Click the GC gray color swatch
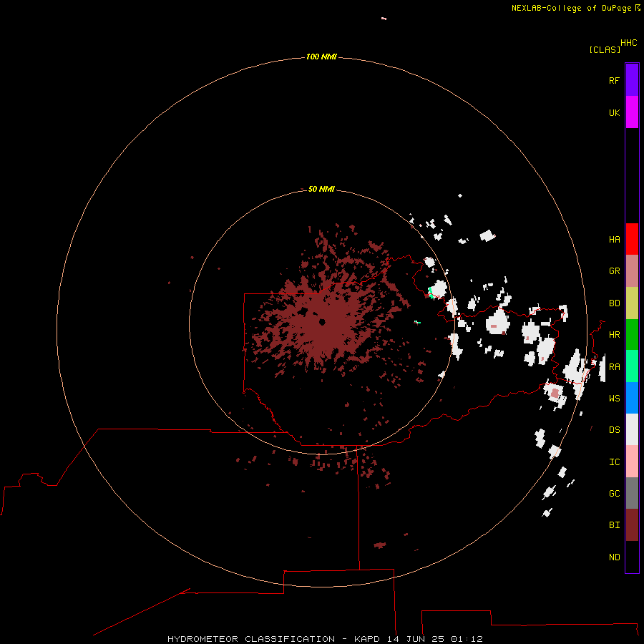This screenshot has height=644, width=644. (x=632, y=493)
